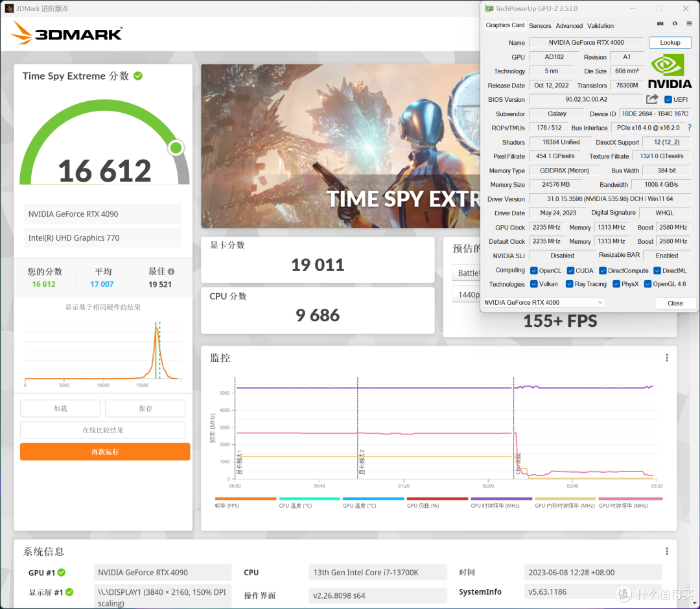The height and width of the screenshot is (609, 700).
Task: Click the Time Spy Extreme banner image
Action: click(340, 146)
